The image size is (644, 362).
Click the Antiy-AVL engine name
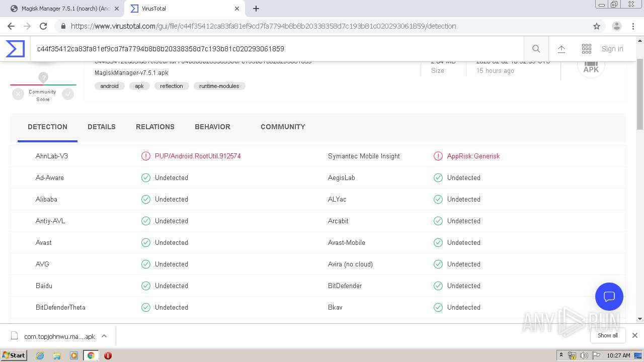coord(50,221)
